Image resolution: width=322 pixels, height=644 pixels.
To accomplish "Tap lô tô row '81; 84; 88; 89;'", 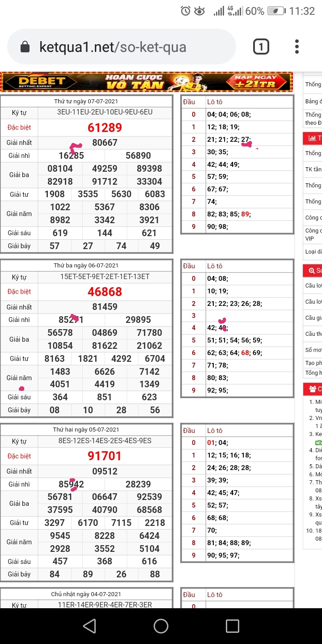I will point(229,543).
